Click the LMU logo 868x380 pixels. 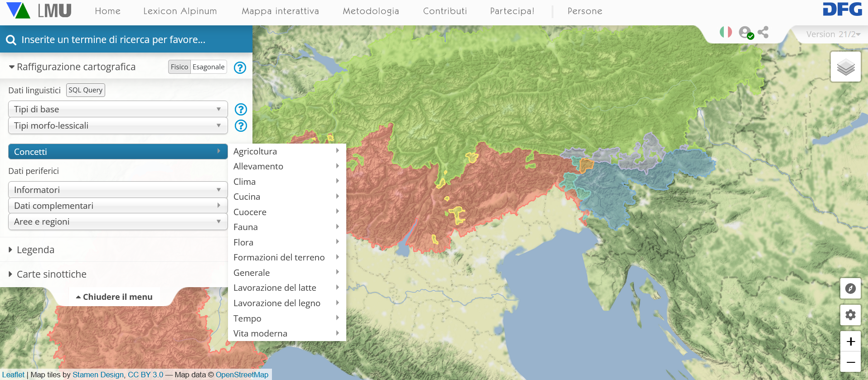point(55,10)
